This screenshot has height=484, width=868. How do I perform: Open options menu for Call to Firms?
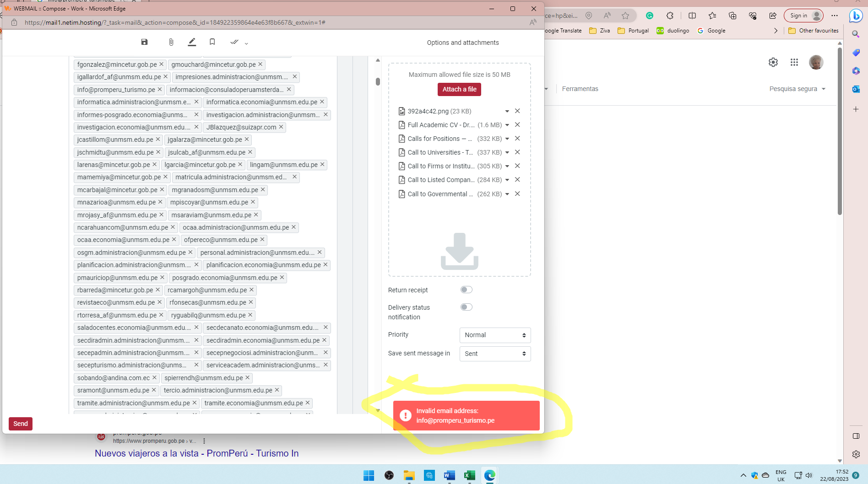pos(507,166)
